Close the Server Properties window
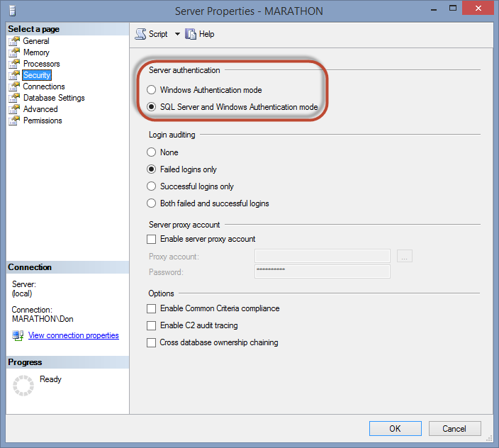The image size is (499, 448). click(478, 8)
